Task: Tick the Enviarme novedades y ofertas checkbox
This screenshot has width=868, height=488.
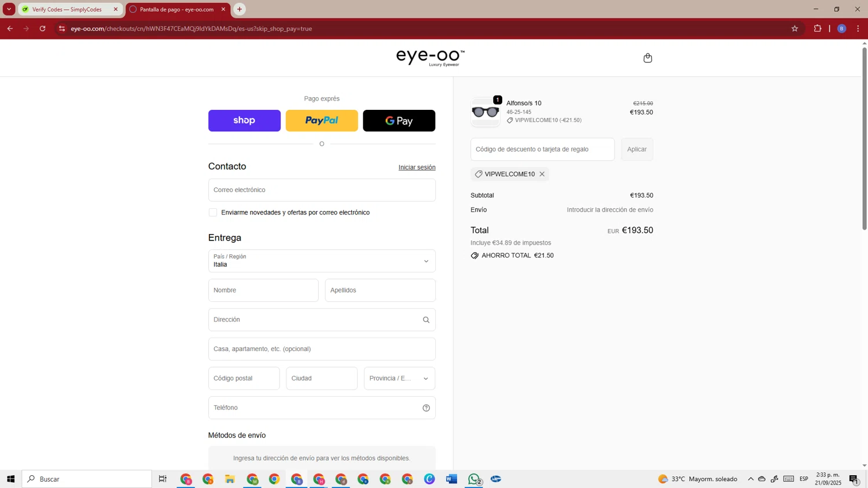Action: tap(213, 212)
